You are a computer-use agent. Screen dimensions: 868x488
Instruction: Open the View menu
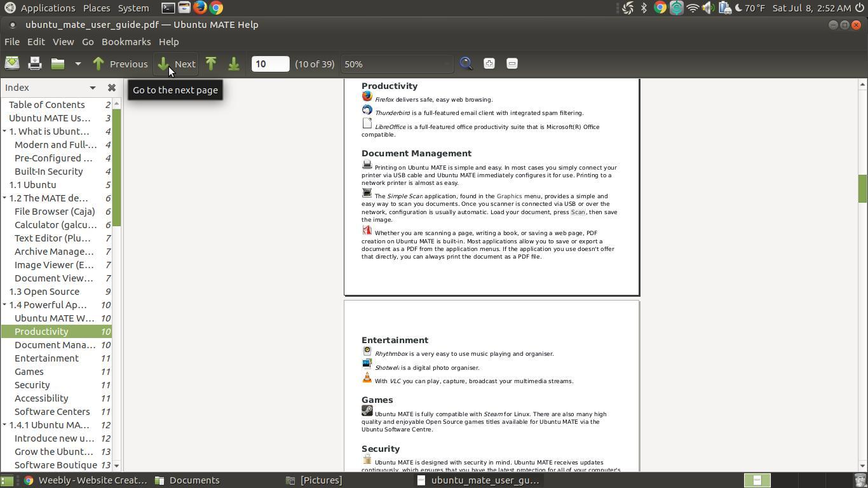(x=63, y=41)
